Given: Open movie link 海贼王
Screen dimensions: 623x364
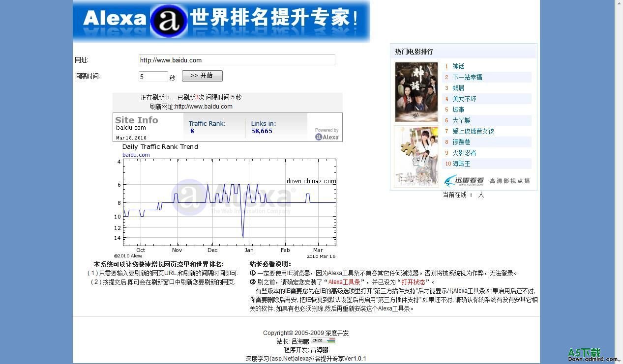Looking at the screenshot, I should (461, 164).
